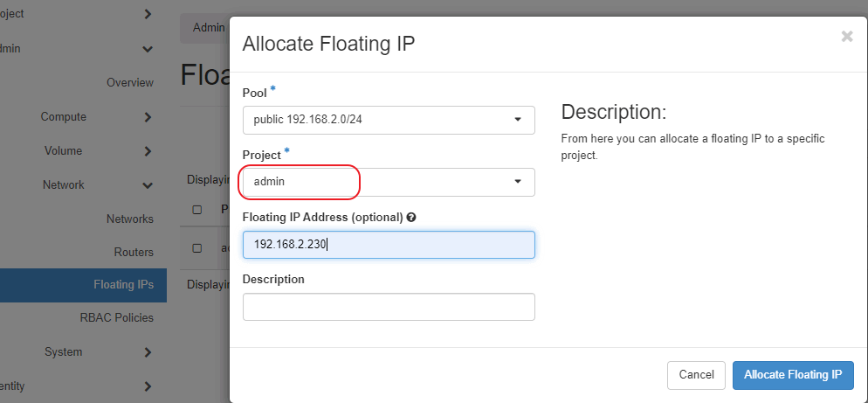Open the Pool dropdown

point(389,120)
